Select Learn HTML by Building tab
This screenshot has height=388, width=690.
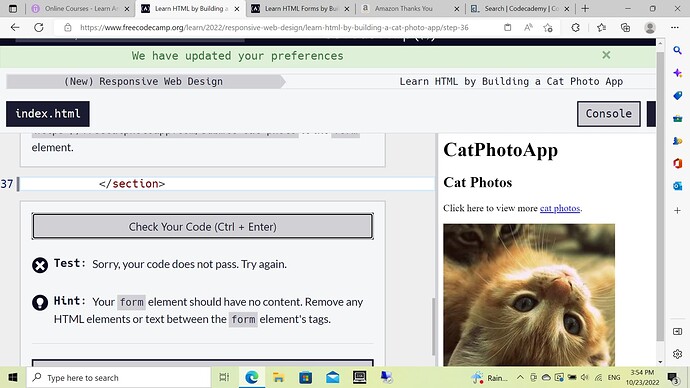191,8
